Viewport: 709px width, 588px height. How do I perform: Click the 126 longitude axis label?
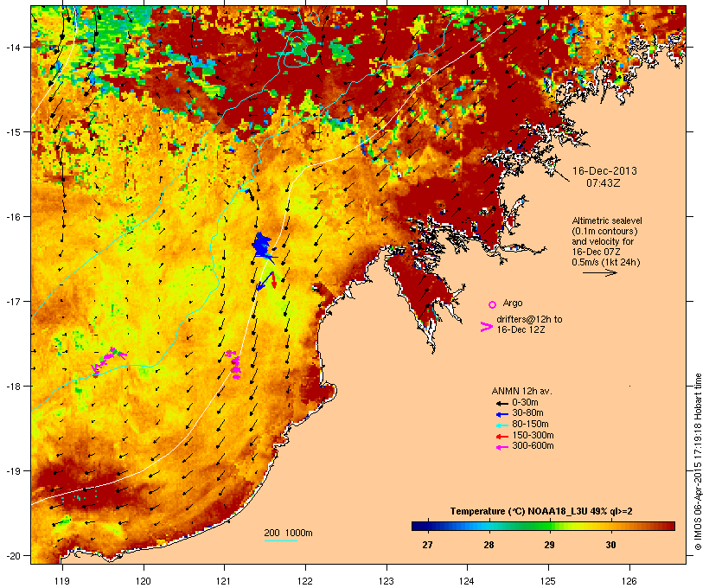629,581
